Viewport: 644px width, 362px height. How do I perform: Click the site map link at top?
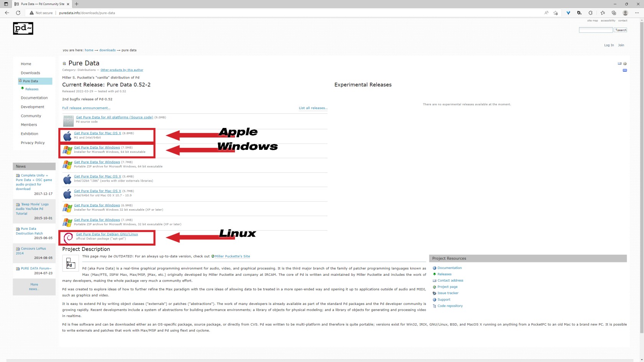click(x=592, y=21)
